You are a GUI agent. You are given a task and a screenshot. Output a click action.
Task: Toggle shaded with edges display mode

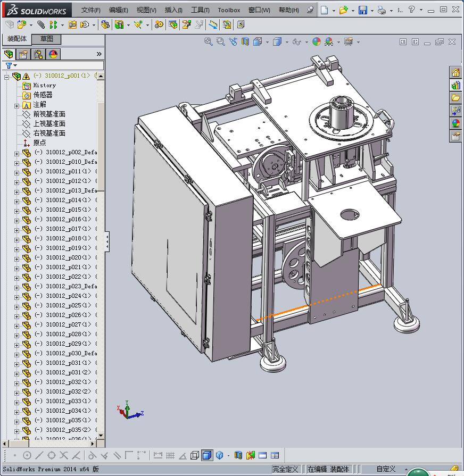click(207, 455)
